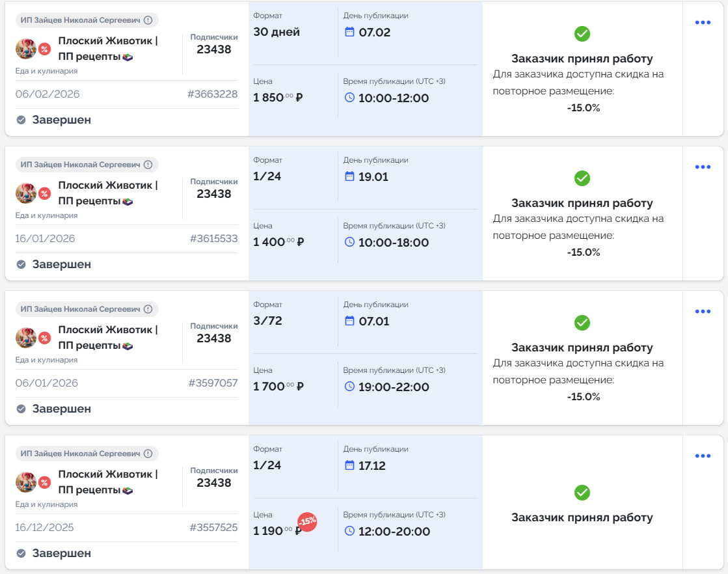Click order number #3615533

click(x=213, y=239)
